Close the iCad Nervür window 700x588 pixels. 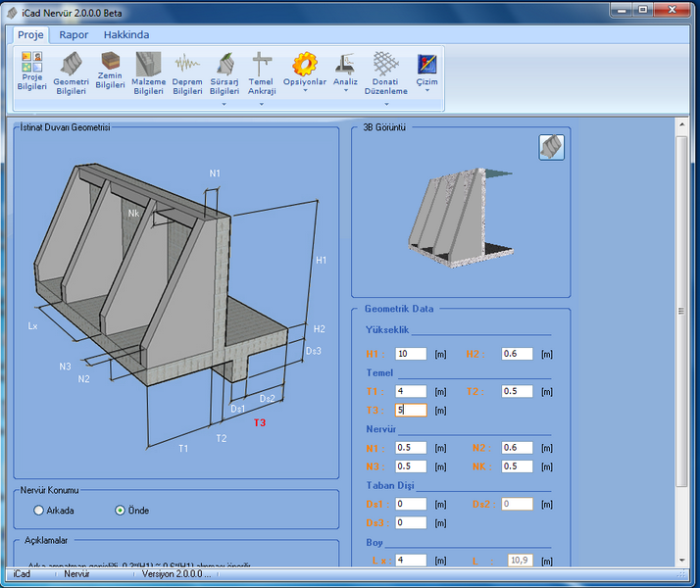672,10
